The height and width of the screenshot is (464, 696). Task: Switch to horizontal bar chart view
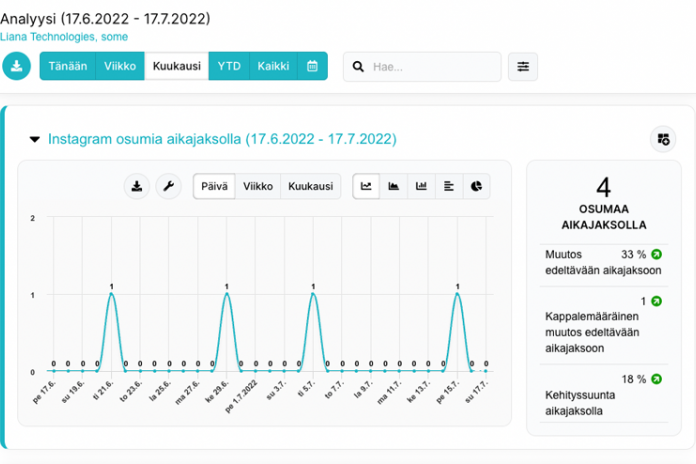point(449,186)
